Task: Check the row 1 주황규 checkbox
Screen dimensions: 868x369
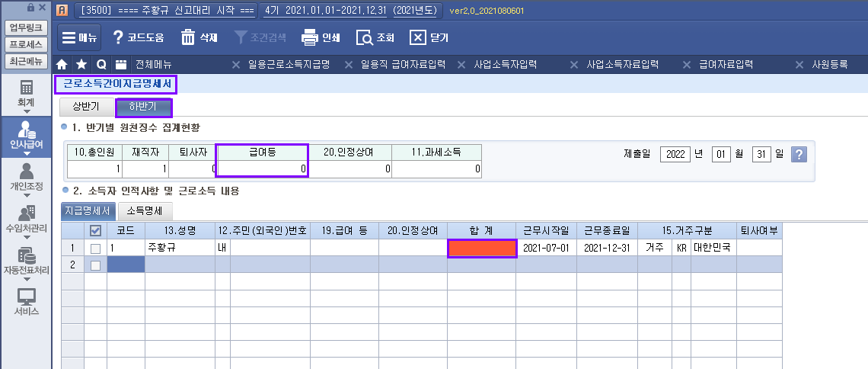Action: coord(95,248)
